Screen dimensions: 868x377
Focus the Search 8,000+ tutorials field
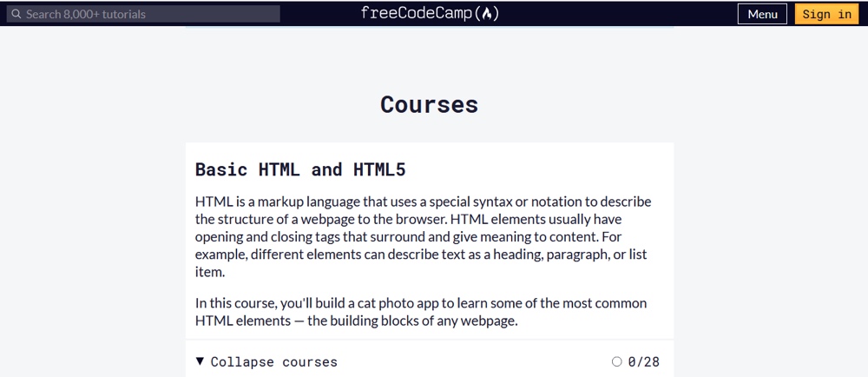(x=148, y=14)
